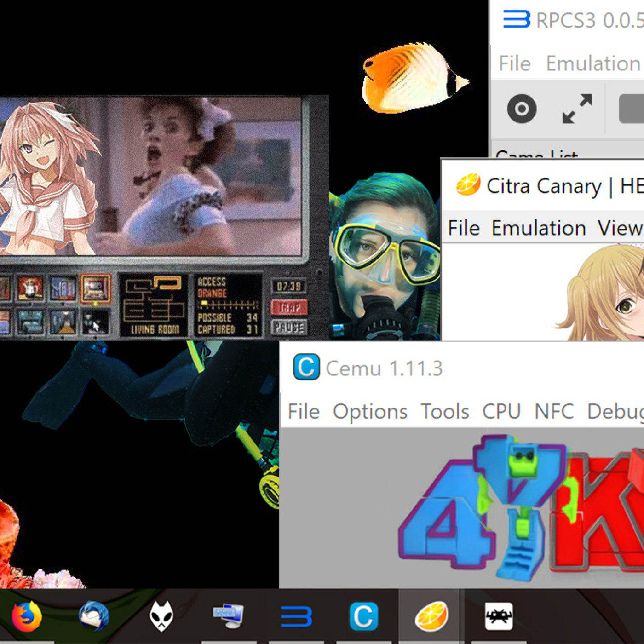The height and width of the screenshot is (644, 644).
Task: Hit the red TRAP button
Action: coord(289,307)
